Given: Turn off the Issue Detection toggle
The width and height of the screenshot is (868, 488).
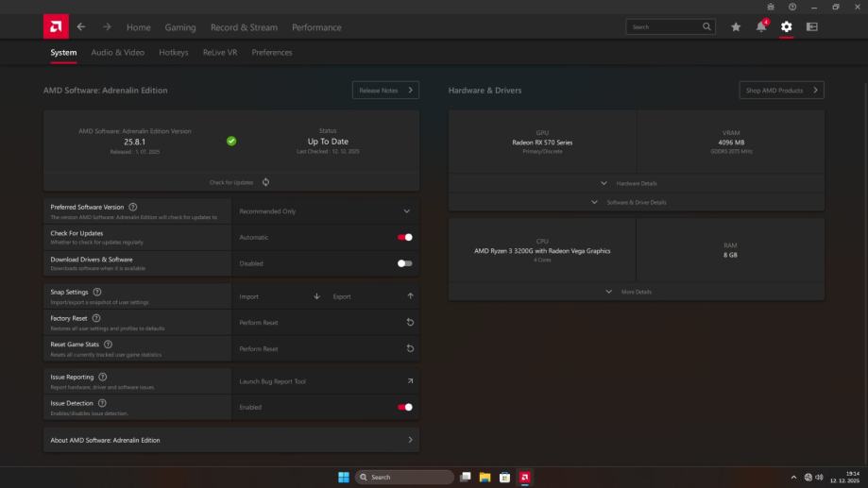Looking at the screenshot, I should click(405, 407).
